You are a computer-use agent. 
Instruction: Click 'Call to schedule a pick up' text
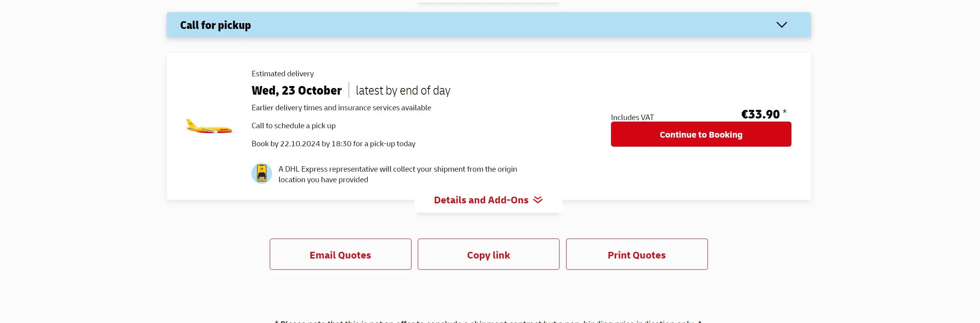click(x=293, y=126)
